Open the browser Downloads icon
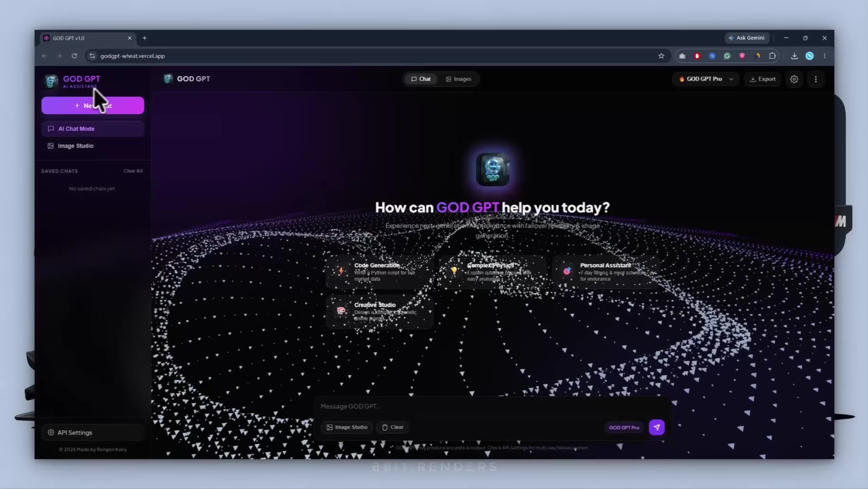Image resolution: width=868 pixels, height=489 pixels. [794, 56]
